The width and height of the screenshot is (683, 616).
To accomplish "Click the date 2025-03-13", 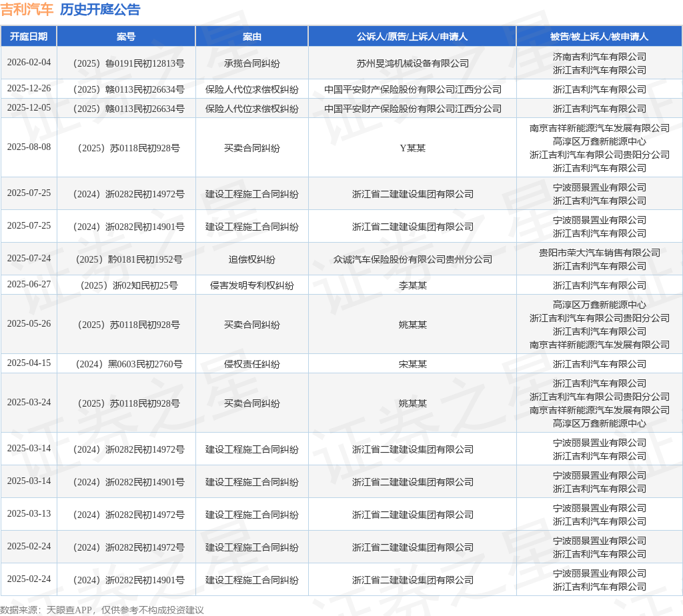I will point(29,514).
